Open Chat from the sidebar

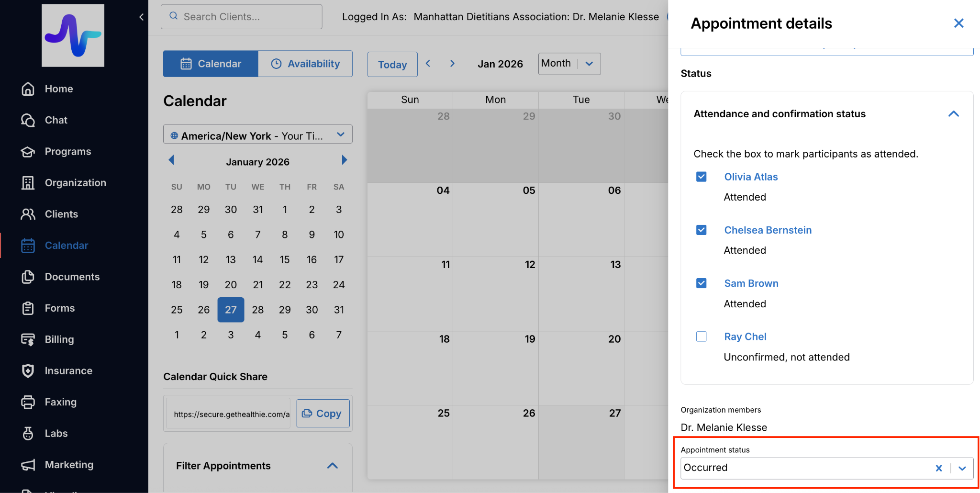click(56, 120)
